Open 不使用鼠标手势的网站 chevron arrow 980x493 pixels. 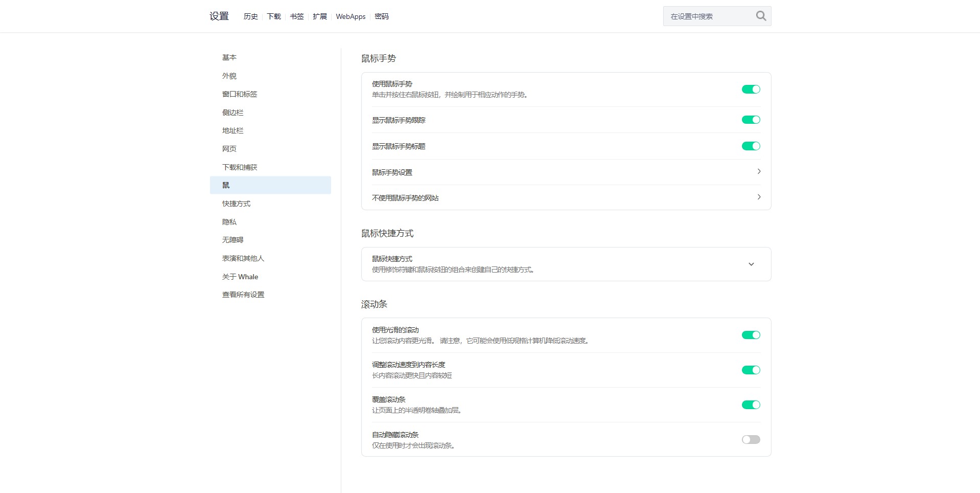pyautogui.click(x=758, y=197)
